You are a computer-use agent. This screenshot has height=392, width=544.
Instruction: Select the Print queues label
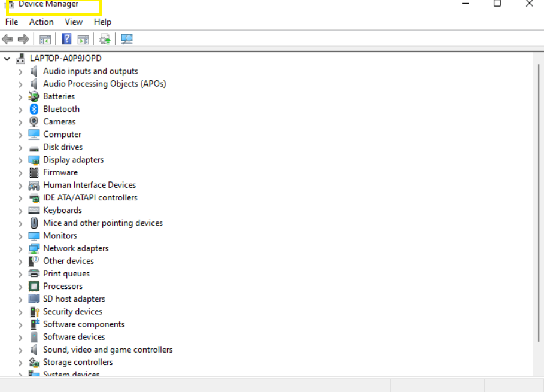pyautogui.click(x=66, y=274)
